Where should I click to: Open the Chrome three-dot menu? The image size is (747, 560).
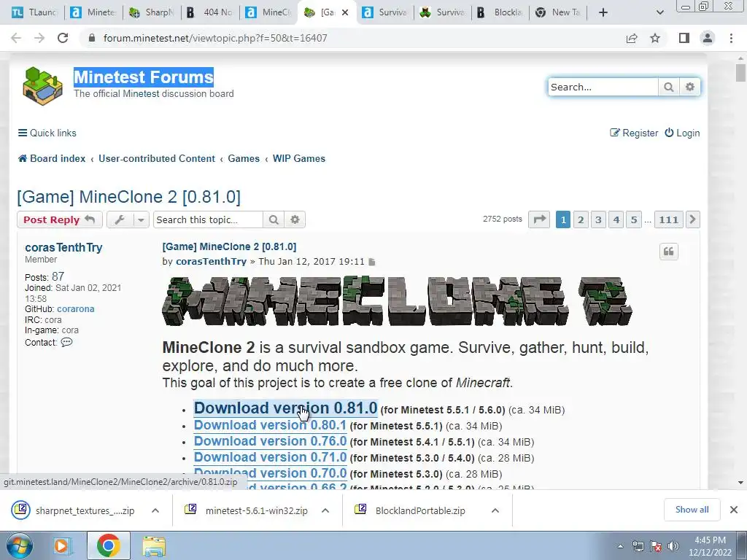[x=731, y=38]
